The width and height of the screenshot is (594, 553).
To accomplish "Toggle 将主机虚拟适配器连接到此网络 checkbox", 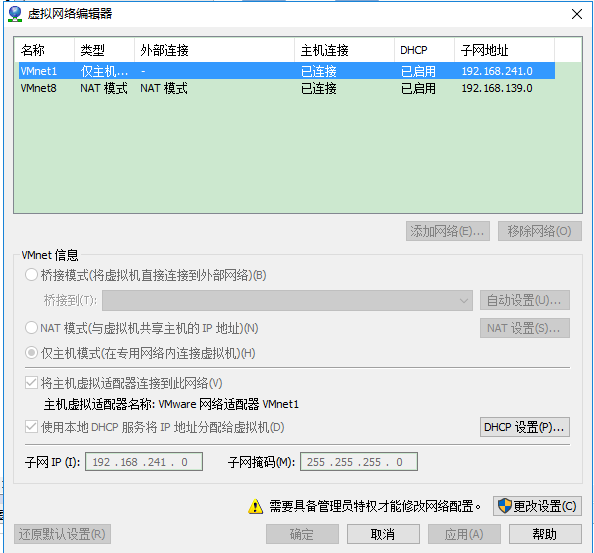I will (x=31, y=383).
